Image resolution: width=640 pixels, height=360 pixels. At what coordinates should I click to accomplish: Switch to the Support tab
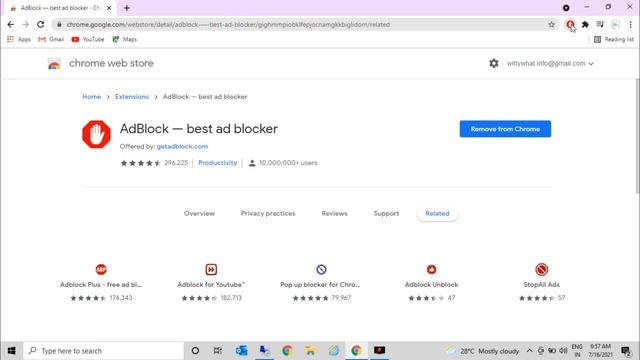[386, 213]
